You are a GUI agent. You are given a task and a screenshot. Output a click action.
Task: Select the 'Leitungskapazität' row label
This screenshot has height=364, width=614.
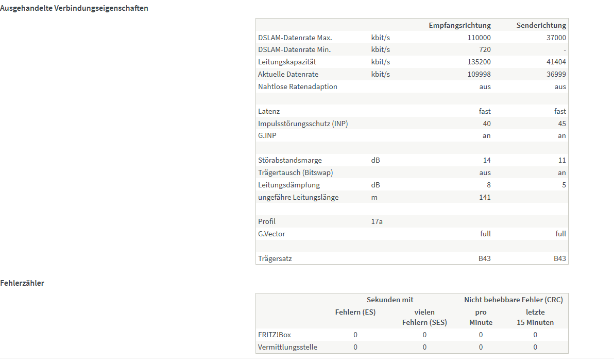(287, 62)
